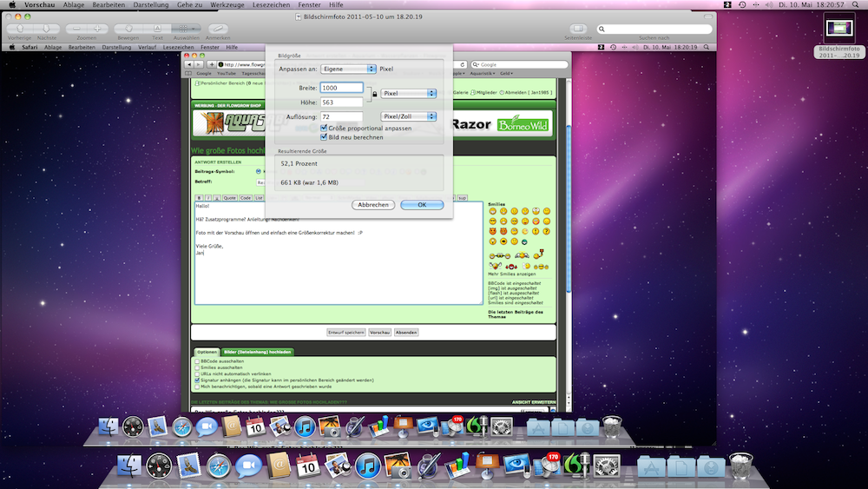
Task: Click the Suchen nach search field
Action: (654, 29)
